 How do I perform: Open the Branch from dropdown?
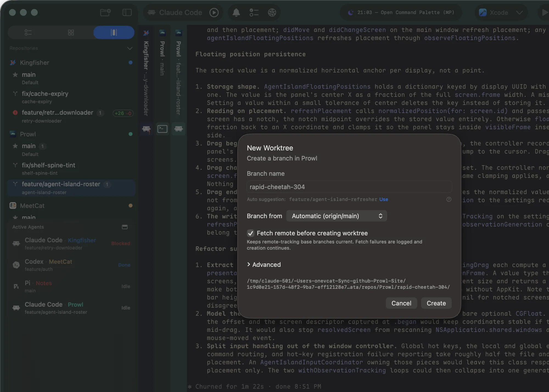pos(337,216)
